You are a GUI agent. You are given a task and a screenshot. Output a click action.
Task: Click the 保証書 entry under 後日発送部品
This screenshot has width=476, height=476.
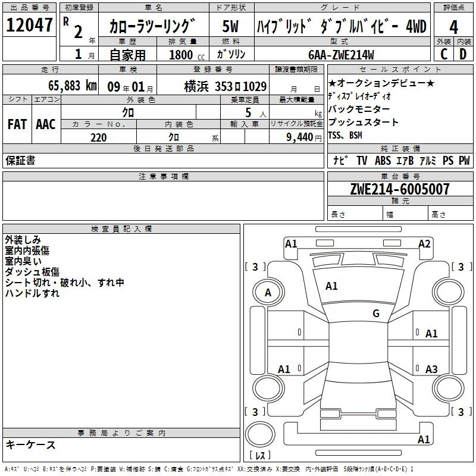pyautogui.click(x=20, y=161)
